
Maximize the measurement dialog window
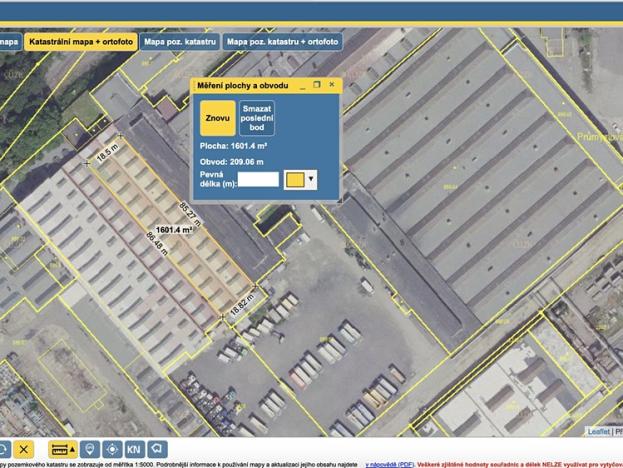pos(317,85)
